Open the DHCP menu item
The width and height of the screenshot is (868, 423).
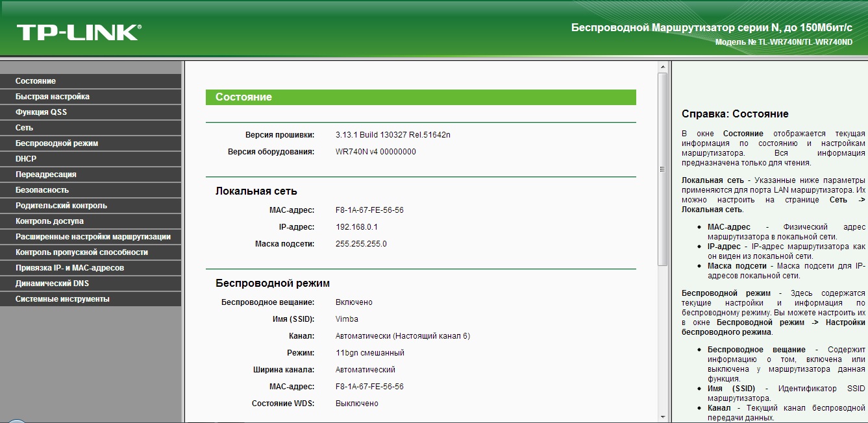pyautogui.click(x=90, y=159)
